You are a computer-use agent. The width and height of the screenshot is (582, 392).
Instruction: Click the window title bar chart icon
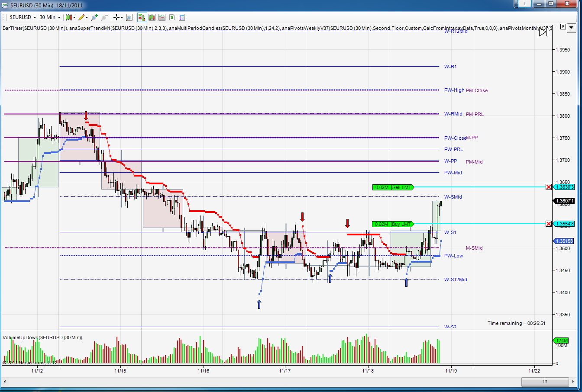coord(5,5)
